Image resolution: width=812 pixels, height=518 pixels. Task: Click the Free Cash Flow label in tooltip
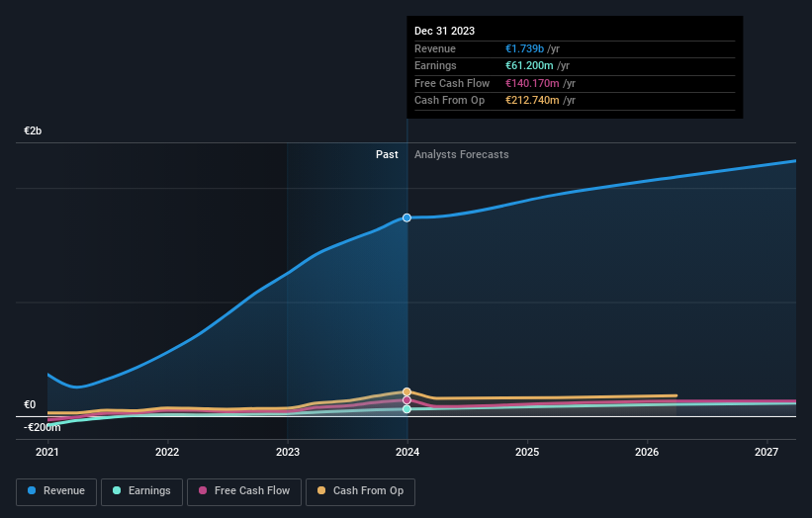[x=452, y=83]
